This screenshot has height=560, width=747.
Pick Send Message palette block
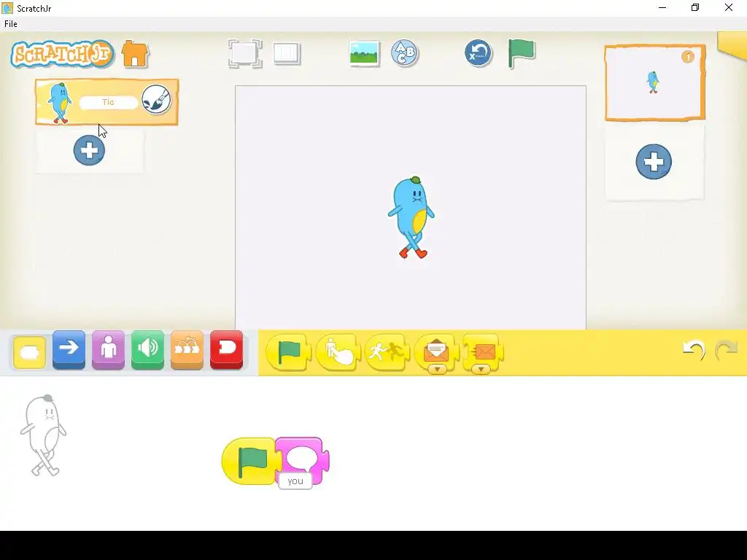483,351
